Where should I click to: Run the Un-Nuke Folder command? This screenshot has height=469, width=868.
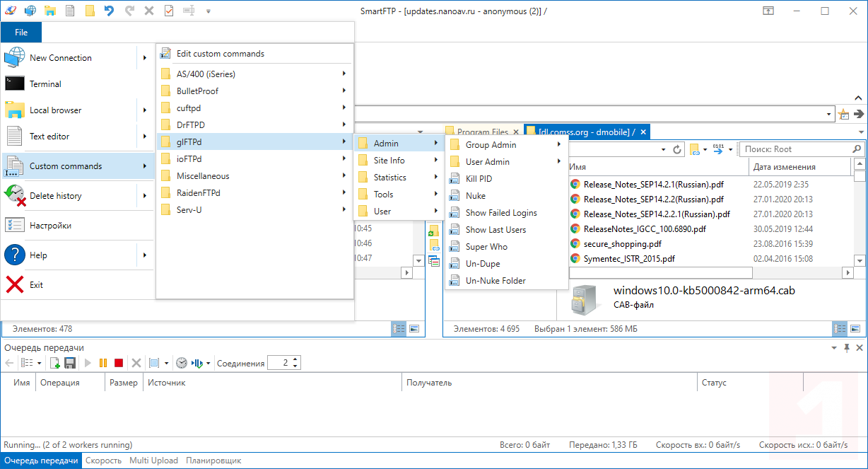[x=506, y=281]
